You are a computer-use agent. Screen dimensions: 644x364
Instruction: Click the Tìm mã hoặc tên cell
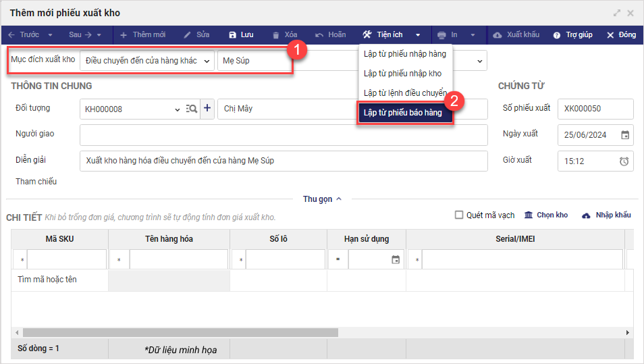tap(60, 280)
